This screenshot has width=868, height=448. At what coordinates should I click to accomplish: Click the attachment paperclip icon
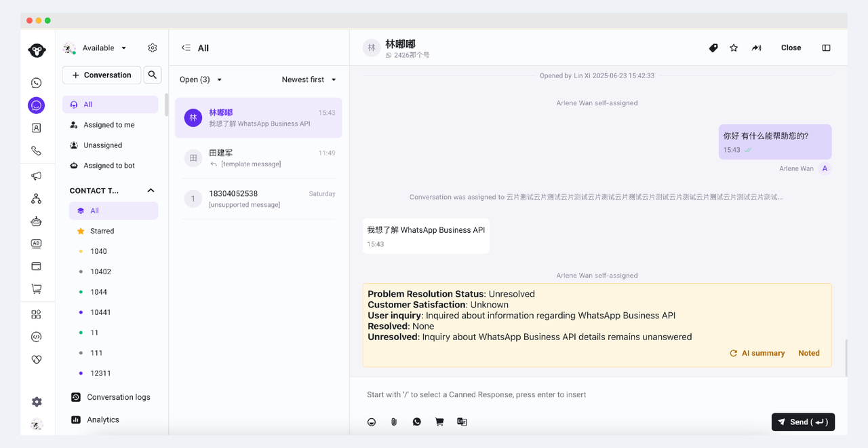click(x=394, y=422)
